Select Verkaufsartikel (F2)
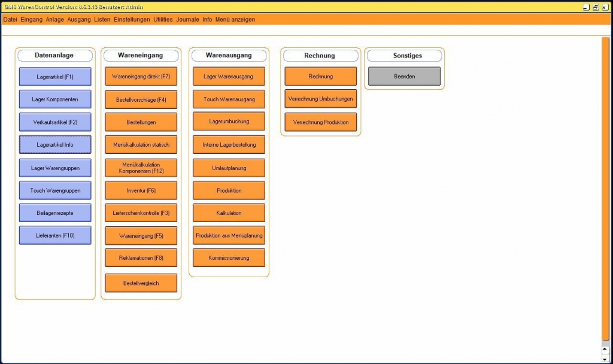The height and width of the screenshot is (364, 613). click(54, 122)
